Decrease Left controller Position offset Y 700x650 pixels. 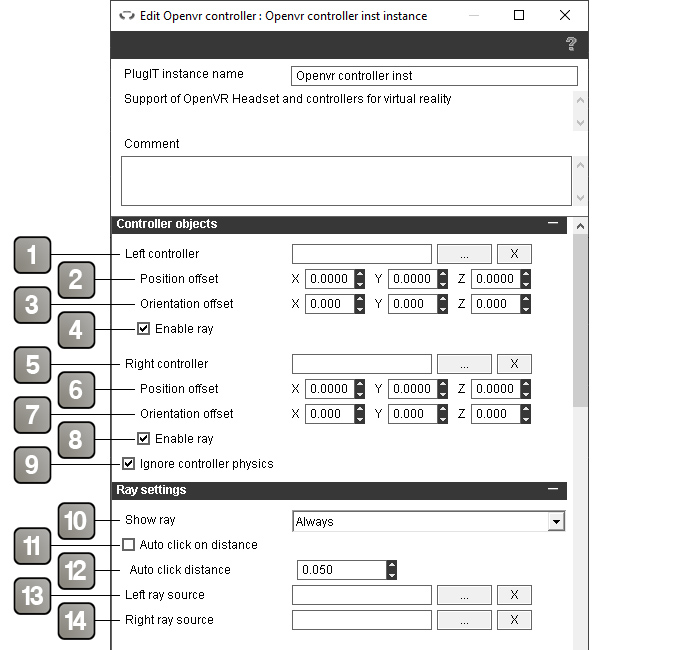pyautogui.click(x=443, y=284)
